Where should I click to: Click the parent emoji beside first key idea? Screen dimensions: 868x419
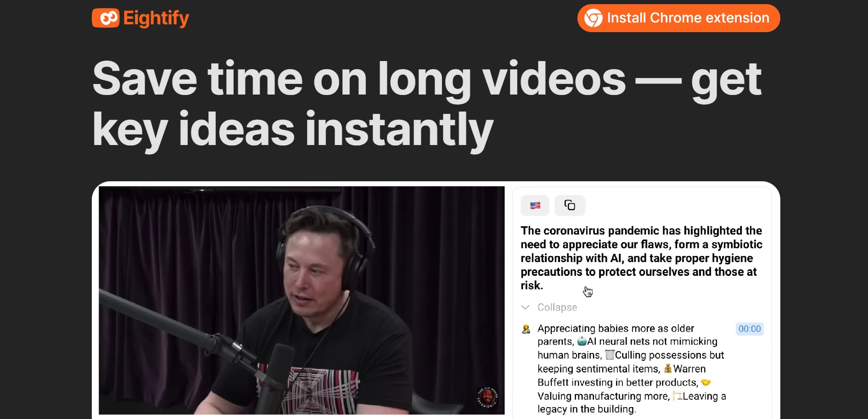tap(526, 329)
